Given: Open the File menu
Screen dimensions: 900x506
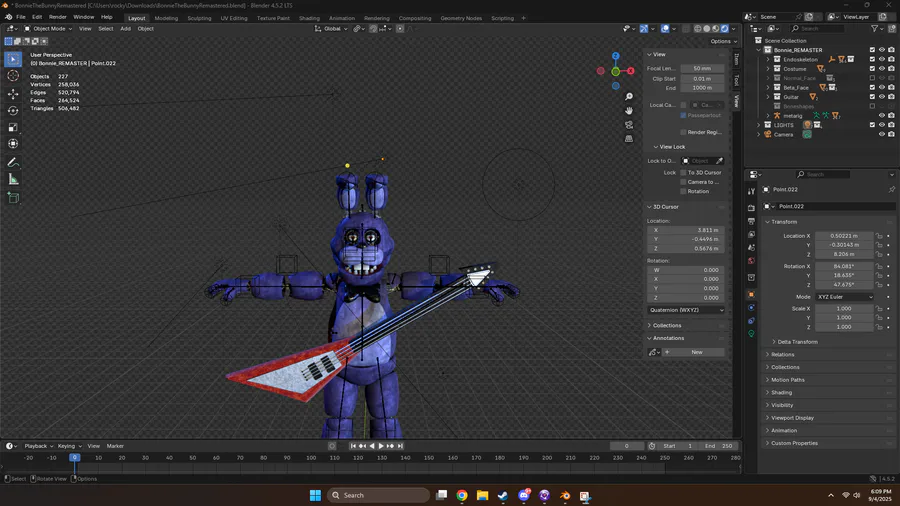Looking at the screenshot, I should coord(21,17).
